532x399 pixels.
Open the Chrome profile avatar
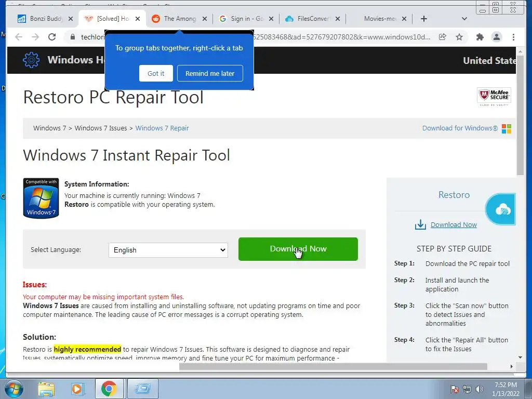[x=496, y=37]
